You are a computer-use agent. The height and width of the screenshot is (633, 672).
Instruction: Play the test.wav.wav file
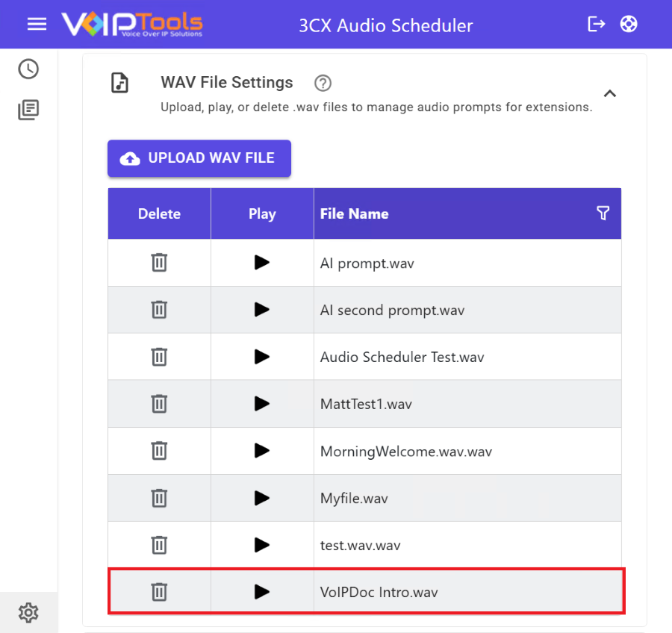pos(261,545)
